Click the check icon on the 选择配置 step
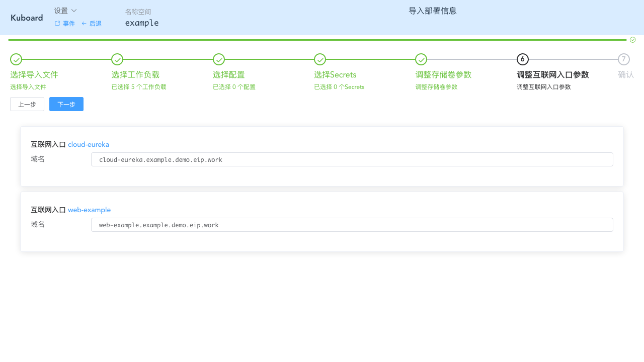The image size is (644, 362). (x=219, y=59)
